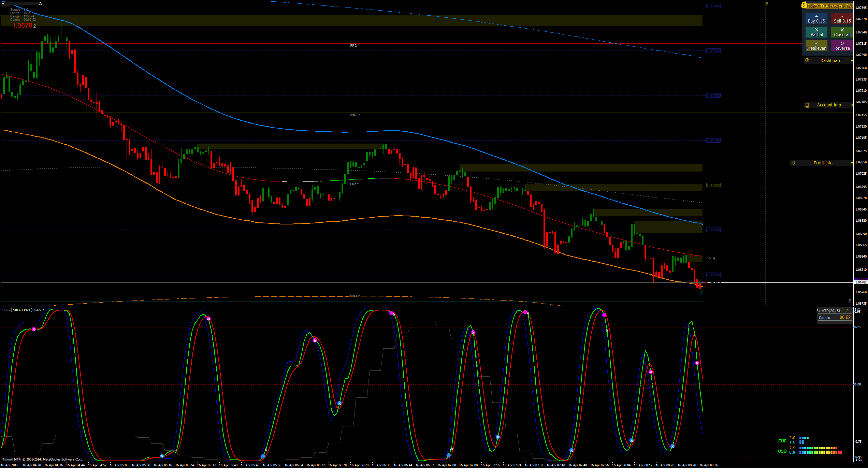Collapse the Account info panel arrow
868x468 pixels.
[x=852, y=105]
